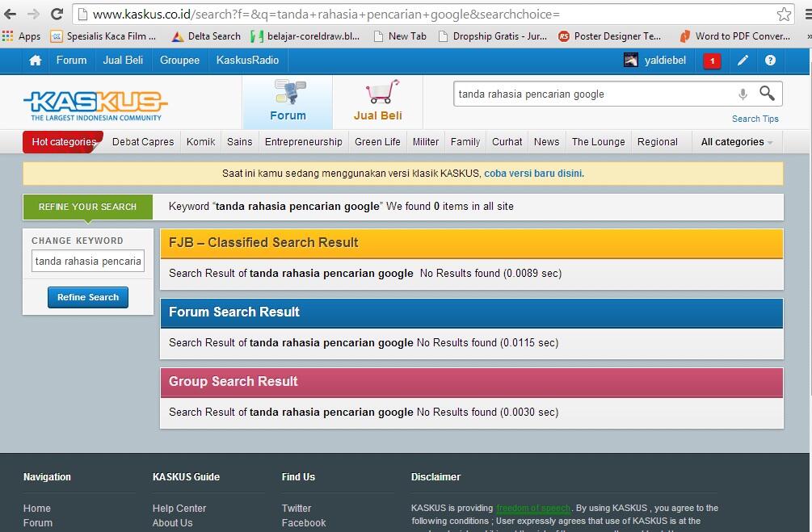This screenshot has width=812, height=532.
Task: Click the coba versi baru disini link
Action: (534, 174)
